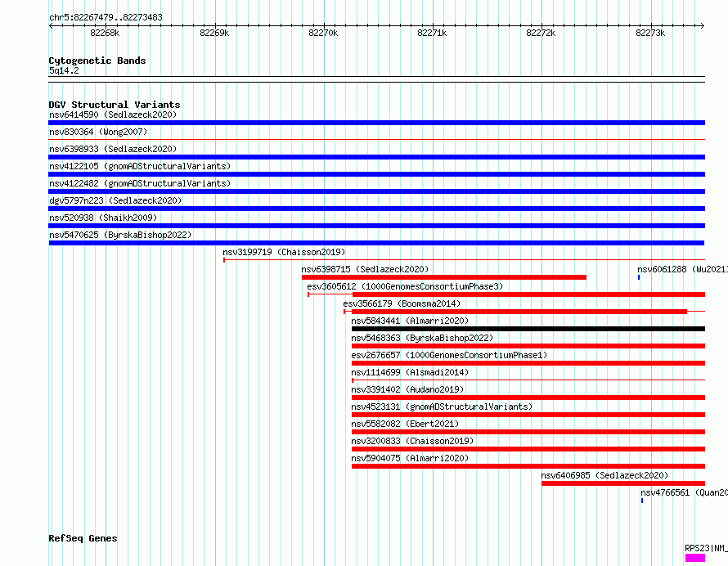Click the 82273k ruler tick label
The width and height of the screenshot is (728, 566).
click(x=650, y=33)
